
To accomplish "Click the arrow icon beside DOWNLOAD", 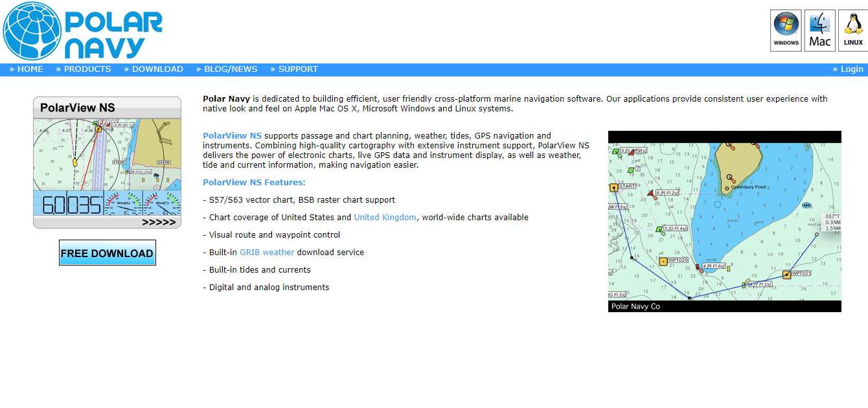I will coord(127,69).
